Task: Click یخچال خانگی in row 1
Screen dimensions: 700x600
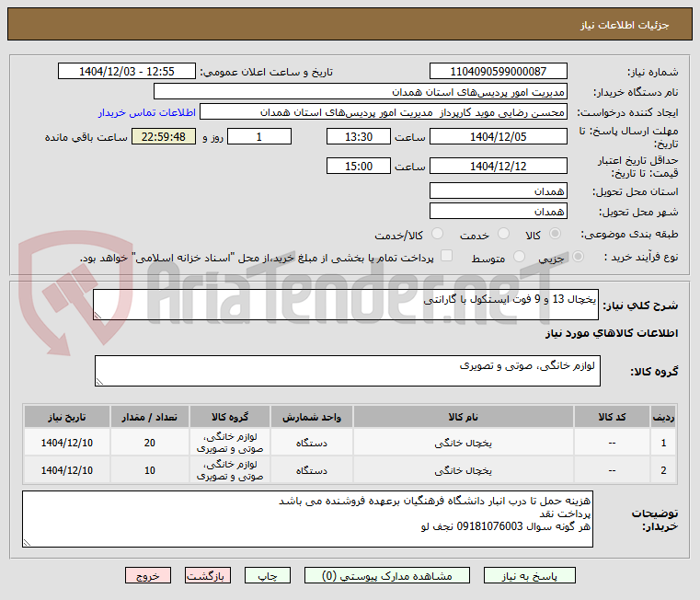Action: pyautogui.click(x=464, y=443)
